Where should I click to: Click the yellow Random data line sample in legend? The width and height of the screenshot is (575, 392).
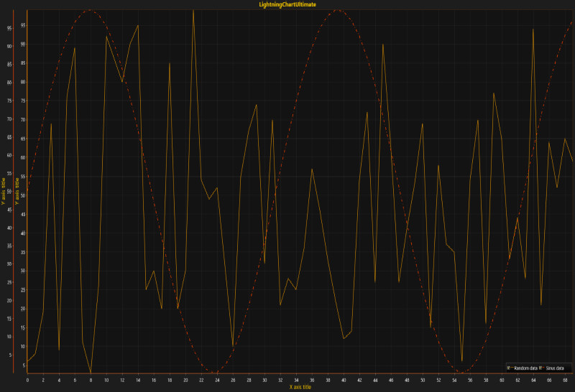512,368
